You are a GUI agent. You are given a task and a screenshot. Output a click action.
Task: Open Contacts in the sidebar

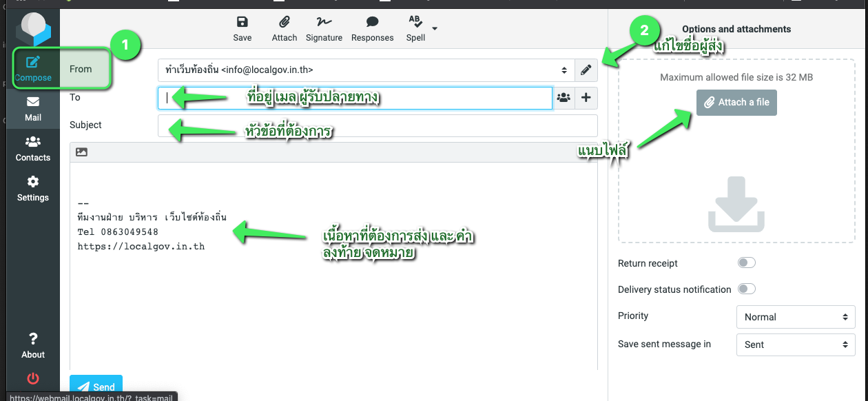click(x=33, y=149)
